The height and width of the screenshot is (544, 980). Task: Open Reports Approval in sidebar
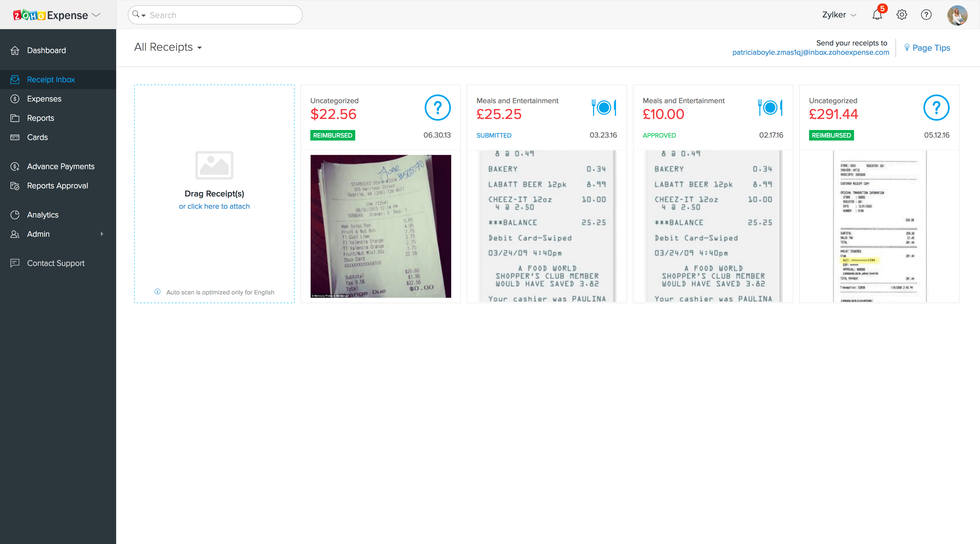pyautogui.click(x=57, y=186)
